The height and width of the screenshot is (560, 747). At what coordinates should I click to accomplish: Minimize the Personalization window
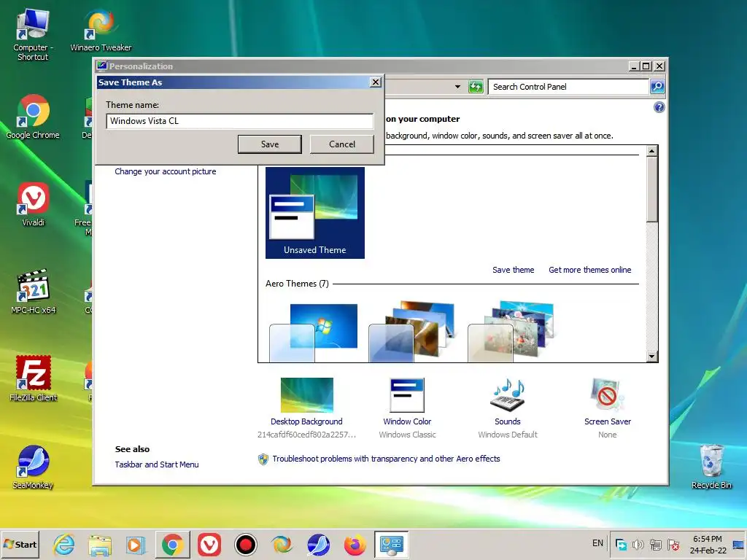634,66
